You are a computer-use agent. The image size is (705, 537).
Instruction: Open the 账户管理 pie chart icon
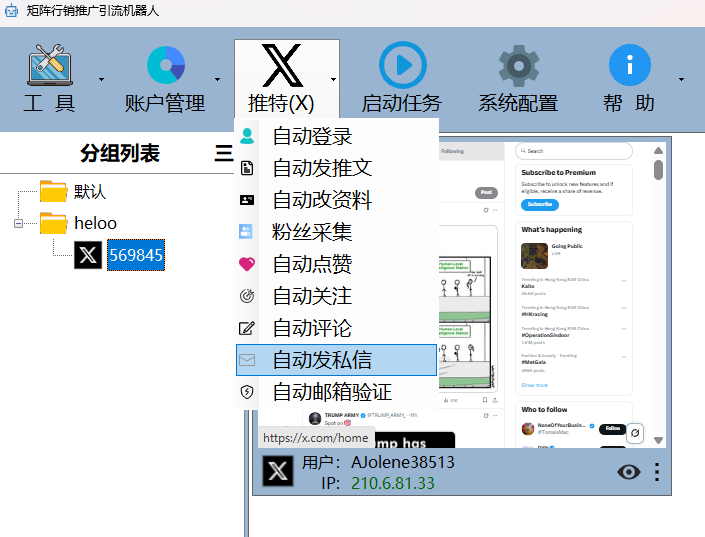166,65
